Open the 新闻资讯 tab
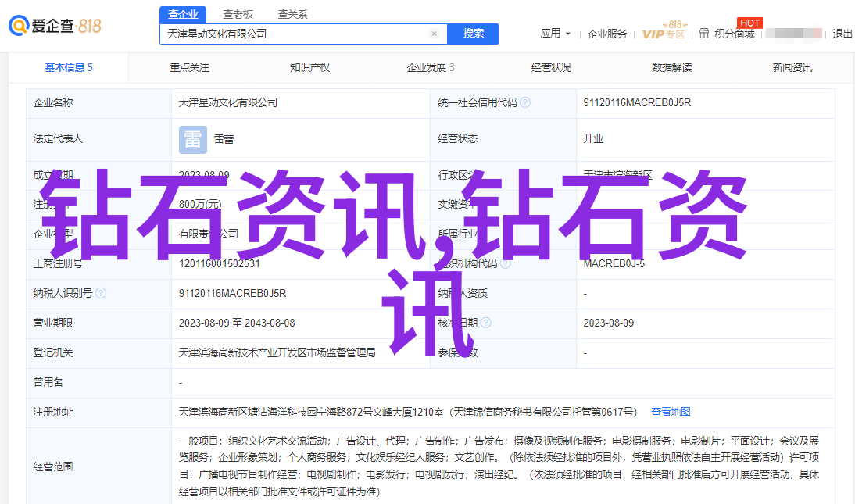855x504 pixels. point(792,68)
